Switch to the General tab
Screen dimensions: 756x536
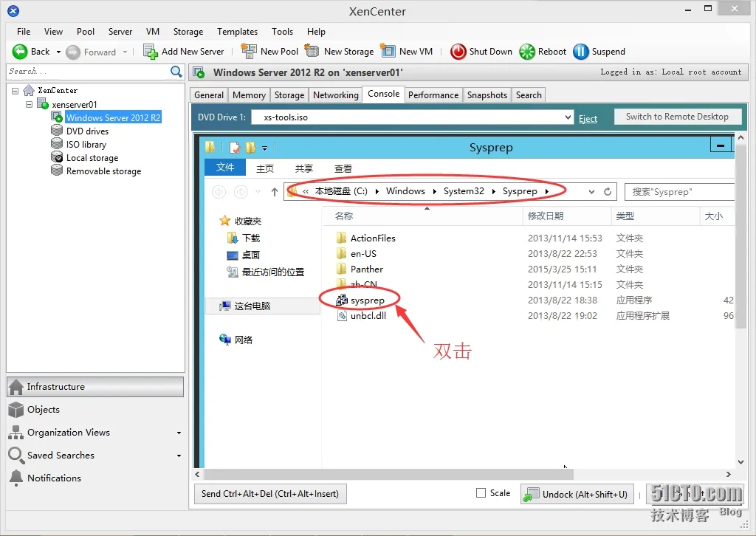coord(209,95)
